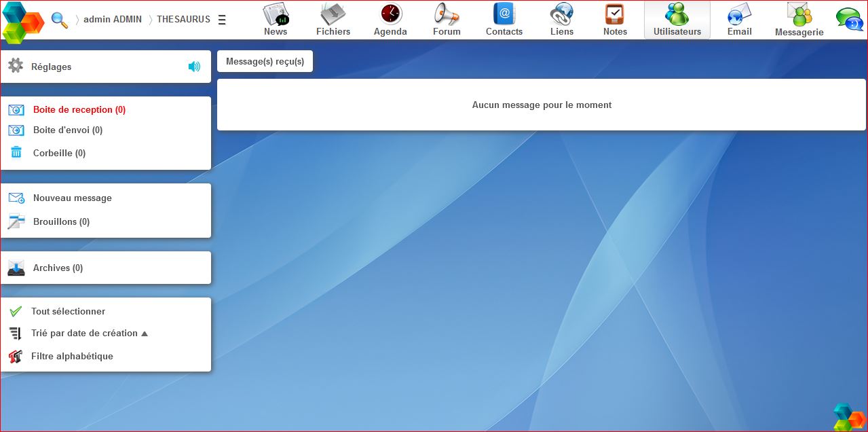Open the Utilisateurs module
868x432 pixels.
click(677, 19)
